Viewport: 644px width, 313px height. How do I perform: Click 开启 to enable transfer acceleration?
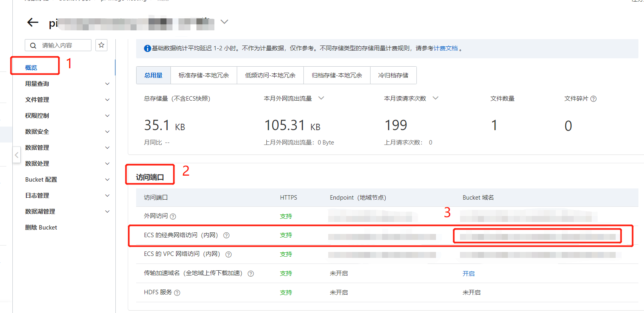(x=468, y=274)
